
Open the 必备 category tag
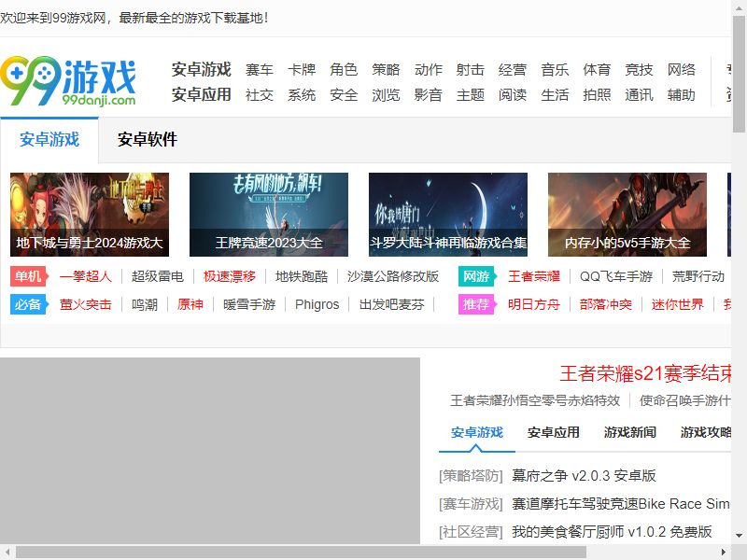pyautogui.click(x=29, y=304)
